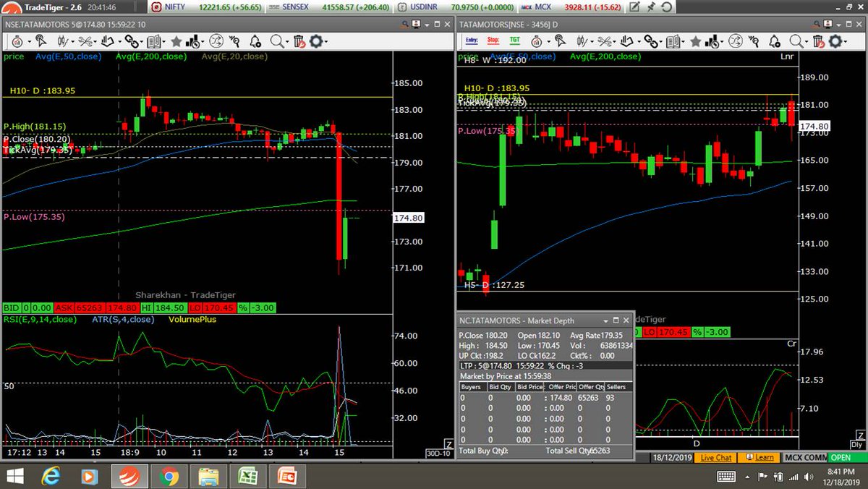Click edit ticker icon in top bar

pyautogui.click(x=635, y=7)
